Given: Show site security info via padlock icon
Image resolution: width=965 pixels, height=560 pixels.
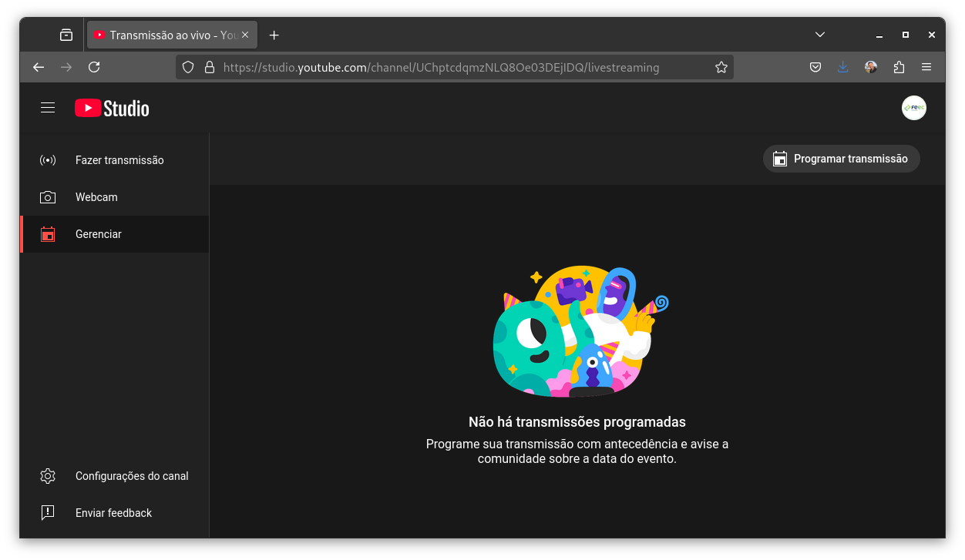Looking at the screenshot, I should 209,67.
